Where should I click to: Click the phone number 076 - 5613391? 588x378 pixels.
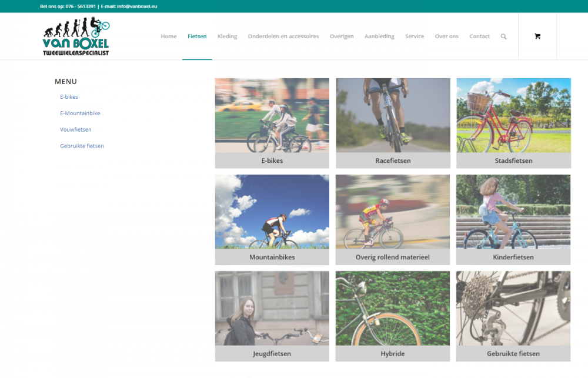(81, 6)
